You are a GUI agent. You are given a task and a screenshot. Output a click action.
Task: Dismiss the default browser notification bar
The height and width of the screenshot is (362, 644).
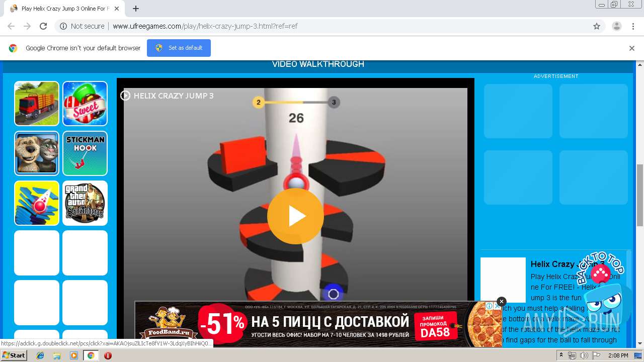[632, 48]
